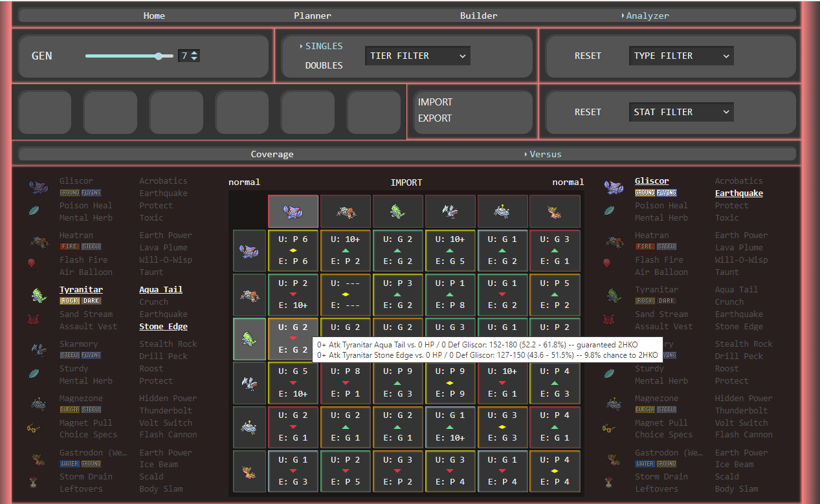
Task: Select the SINGLES format option
Action: [x=324, y=46]
